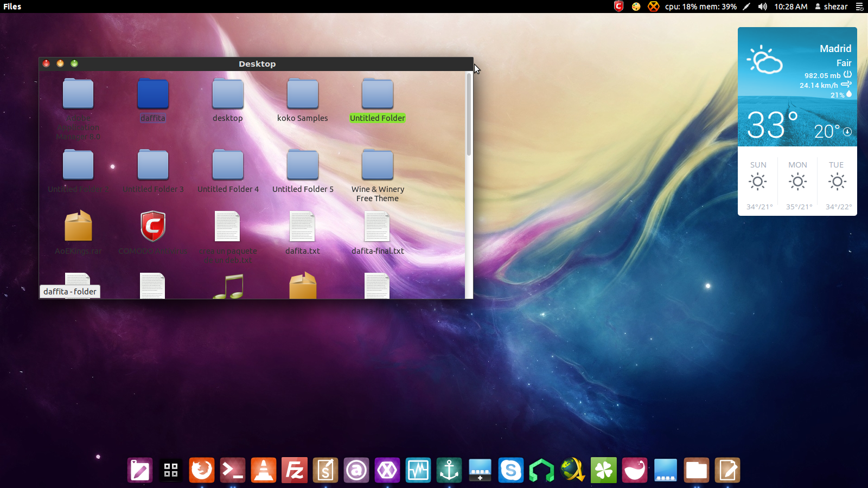Launch the red wine-bowl dock icon
The height and width of the screenshot is (488, 868).
click(635, 470)
